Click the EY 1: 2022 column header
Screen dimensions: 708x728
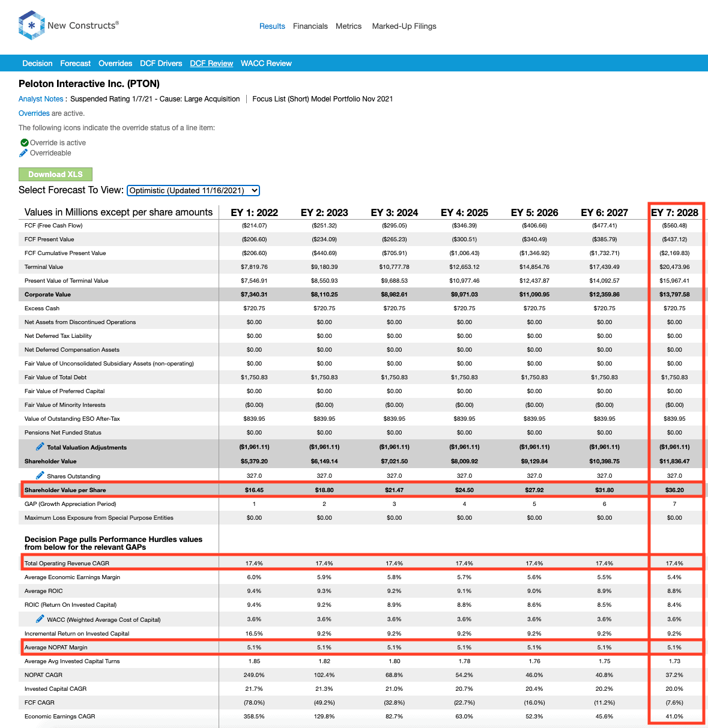pyautogui.click(x=255, y=212)
